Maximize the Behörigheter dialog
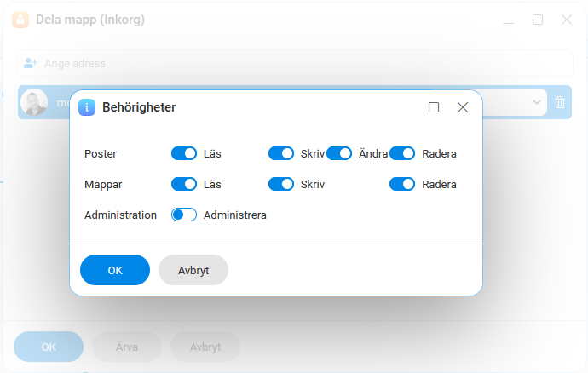 pyautogui.click(x=434, y=107)
